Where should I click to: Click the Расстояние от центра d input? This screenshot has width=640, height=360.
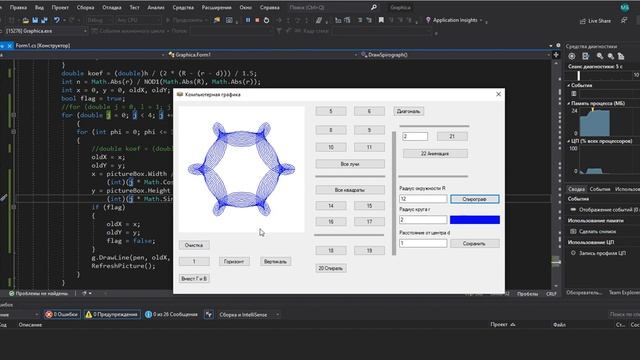[x=423, y=243]
